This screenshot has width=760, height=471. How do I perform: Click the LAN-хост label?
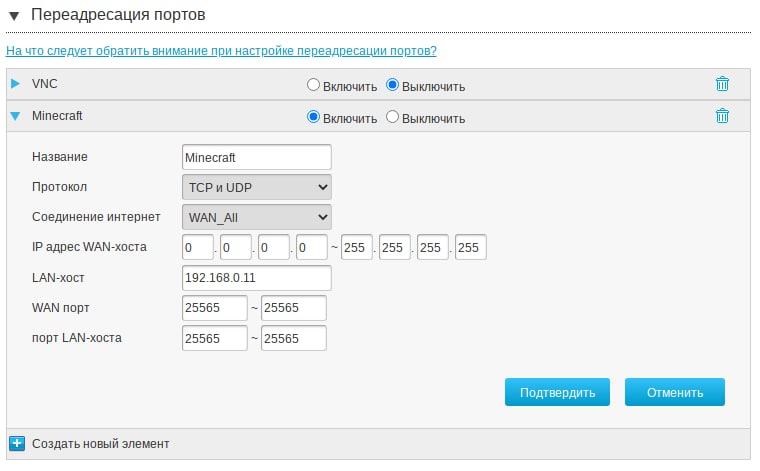(58, 278)
